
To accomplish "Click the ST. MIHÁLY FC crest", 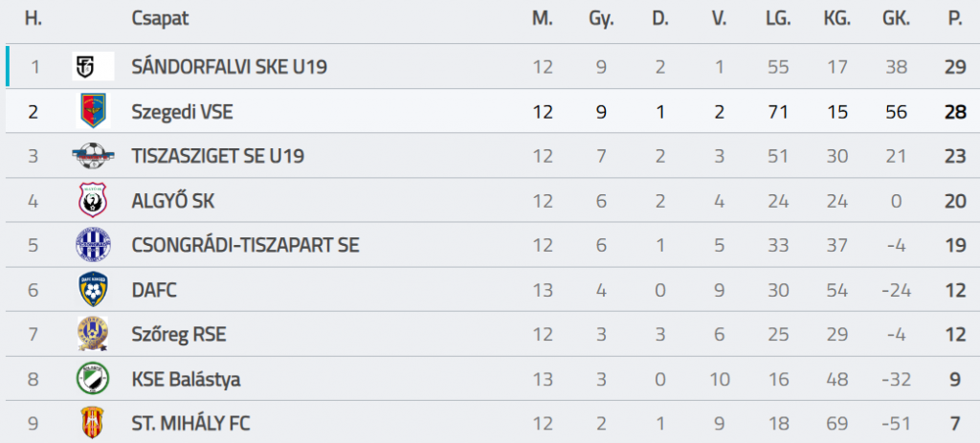I will click(93, 422).
